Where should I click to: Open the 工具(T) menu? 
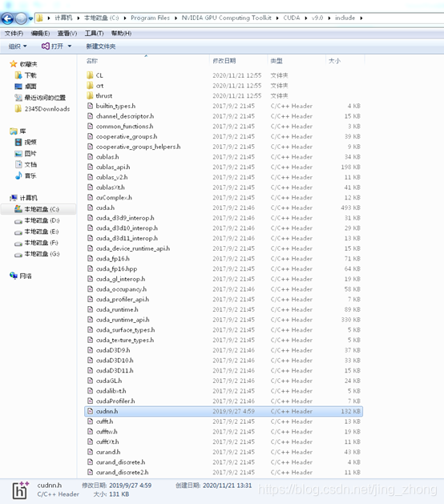coord(94,34)
